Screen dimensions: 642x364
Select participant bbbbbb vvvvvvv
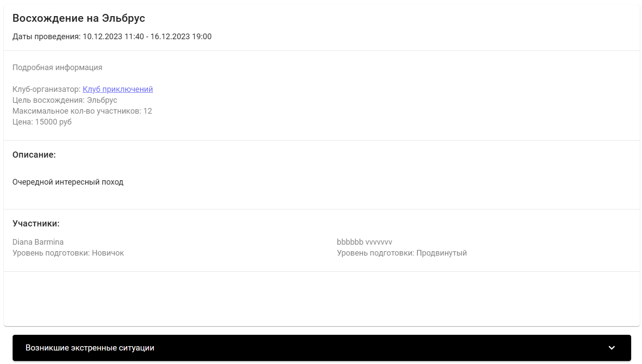(364, 242)
